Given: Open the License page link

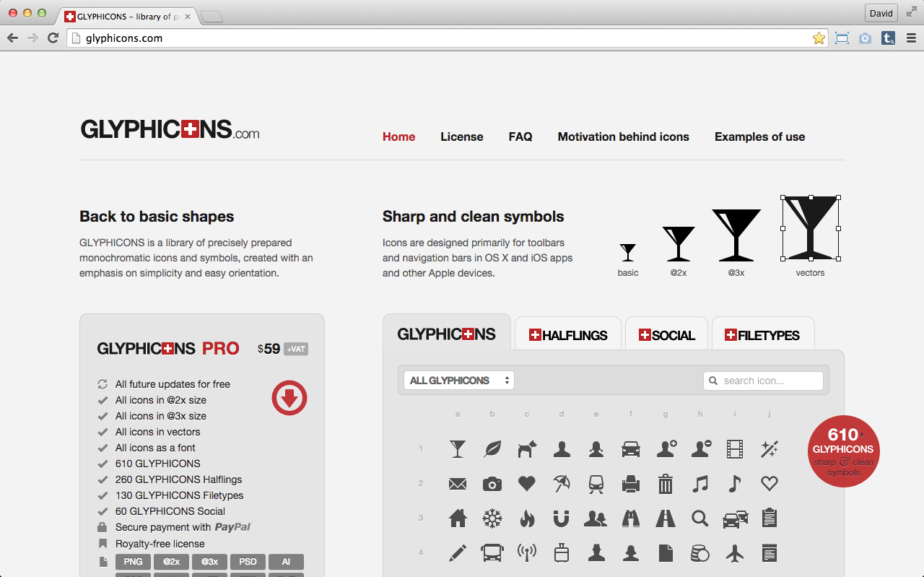Looking at the screenshot, I should [462, 136].
